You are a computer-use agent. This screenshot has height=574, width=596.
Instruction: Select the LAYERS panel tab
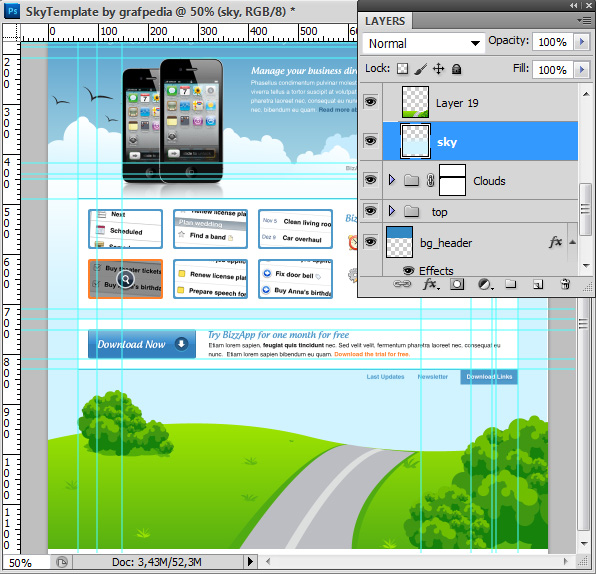[385, 21]
